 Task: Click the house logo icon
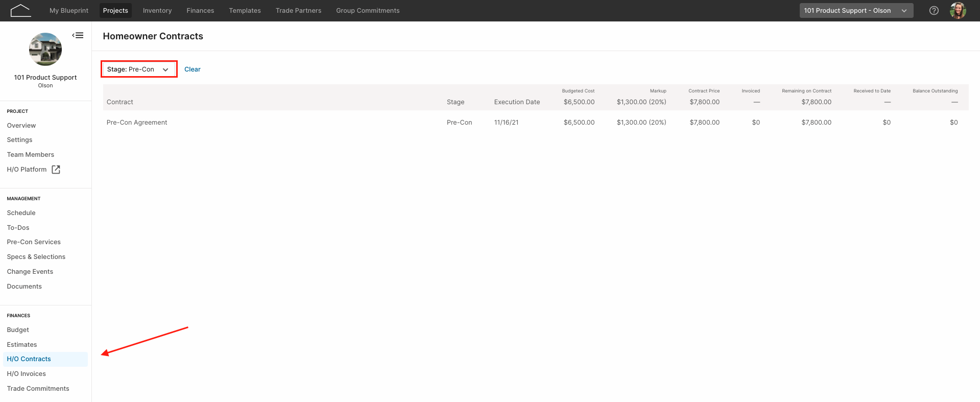(x=20, y=10)
